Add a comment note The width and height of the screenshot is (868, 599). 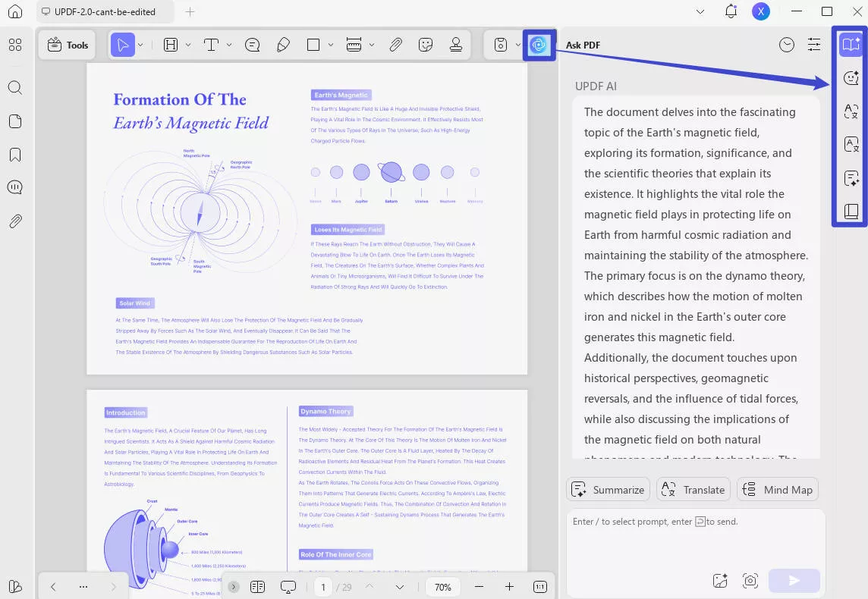point(253,45)
